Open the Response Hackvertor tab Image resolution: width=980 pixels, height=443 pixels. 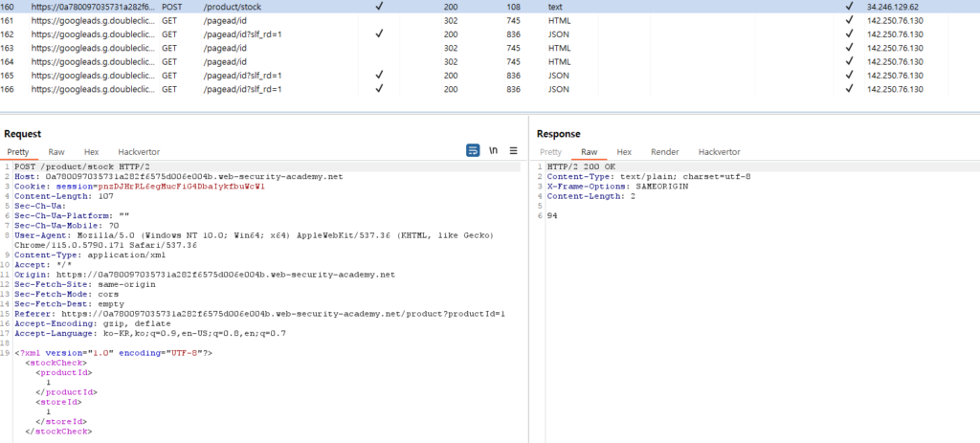(x=720, y=152)
